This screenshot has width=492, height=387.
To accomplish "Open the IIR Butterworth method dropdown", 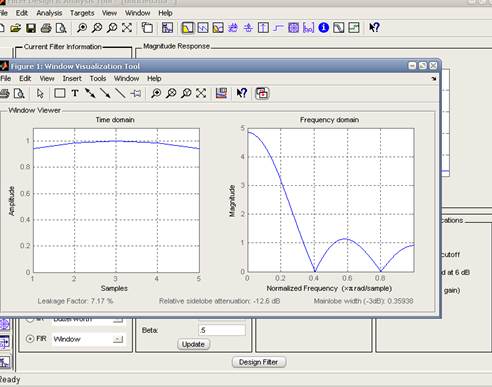I will [118, 320].
